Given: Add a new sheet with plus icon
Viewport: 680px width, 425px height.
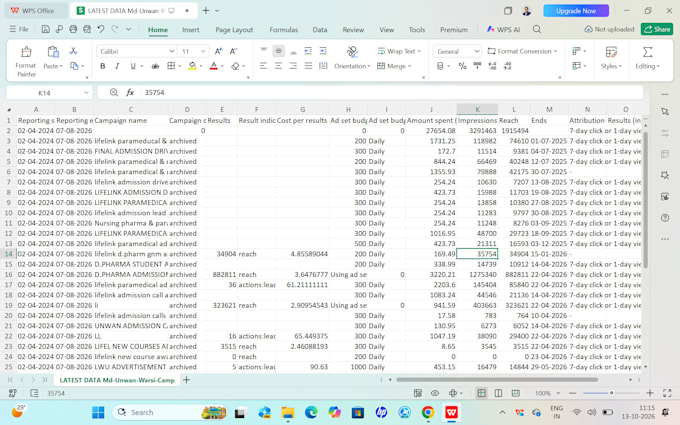Looking at the screenshot, I should click(186, 380).
